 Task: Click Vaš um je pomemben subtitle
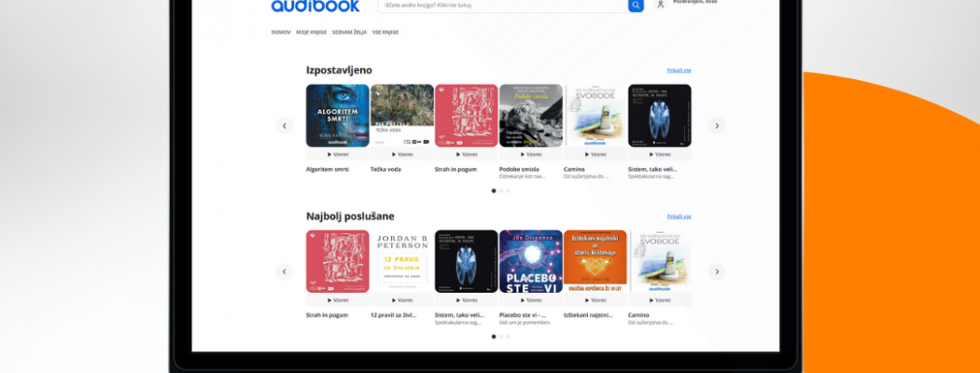point(525,323)
